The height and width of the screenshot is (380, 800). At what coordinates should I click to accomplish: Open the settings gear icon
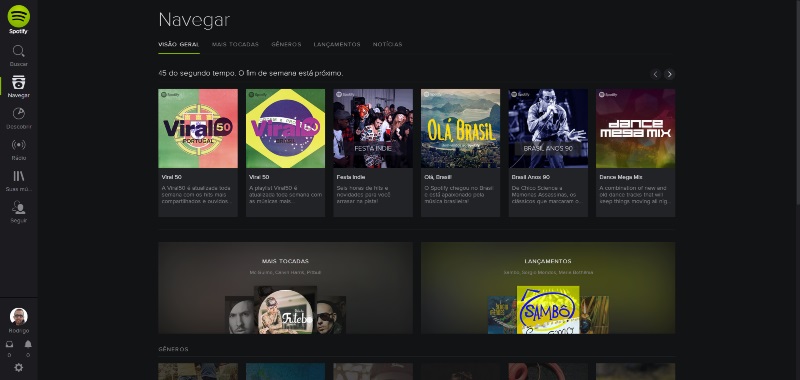(x=18, y=367)
